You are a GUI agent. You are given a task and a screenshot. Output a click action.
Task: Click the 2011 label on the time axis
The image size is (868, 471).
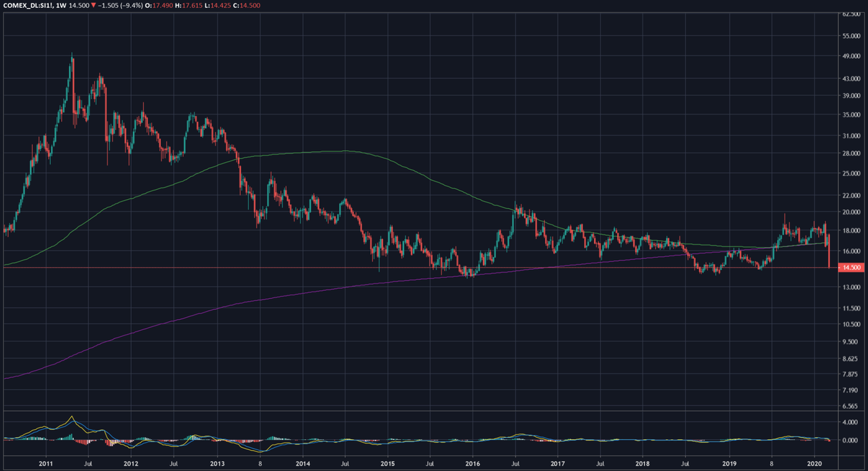[x=46, y=464]
